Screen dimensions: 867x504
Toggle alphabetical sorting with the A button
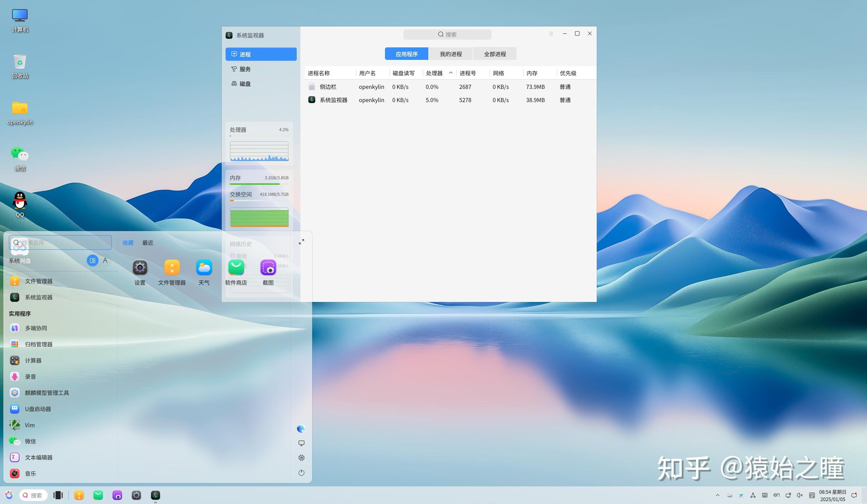[105, 260]
